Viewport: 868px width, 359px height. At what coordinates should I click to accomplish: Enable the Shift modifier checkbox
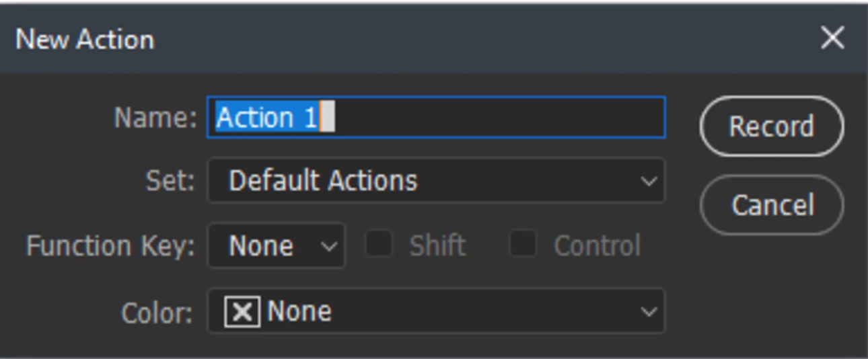[x=379, y=245]
